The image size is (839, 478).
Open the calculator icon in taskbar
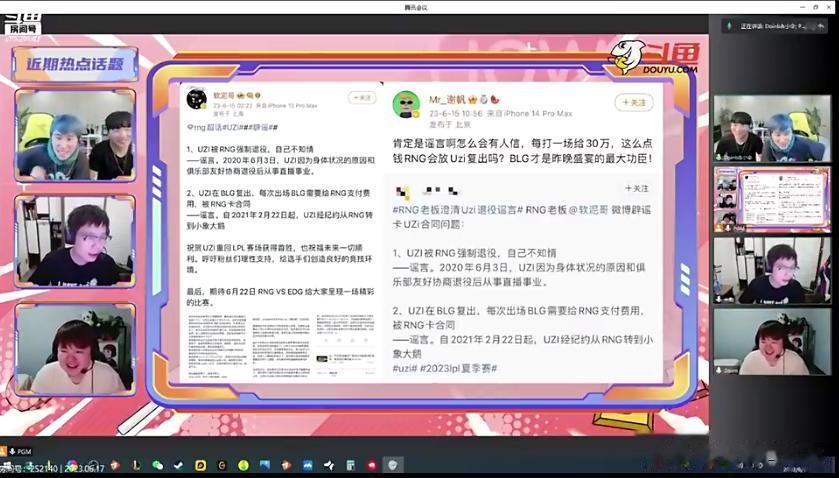350,465
